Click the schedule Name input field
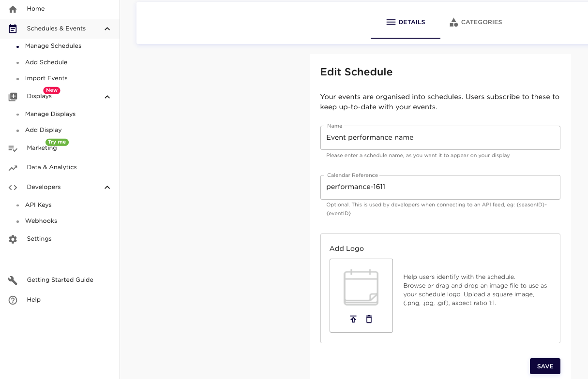 point(440,138)
